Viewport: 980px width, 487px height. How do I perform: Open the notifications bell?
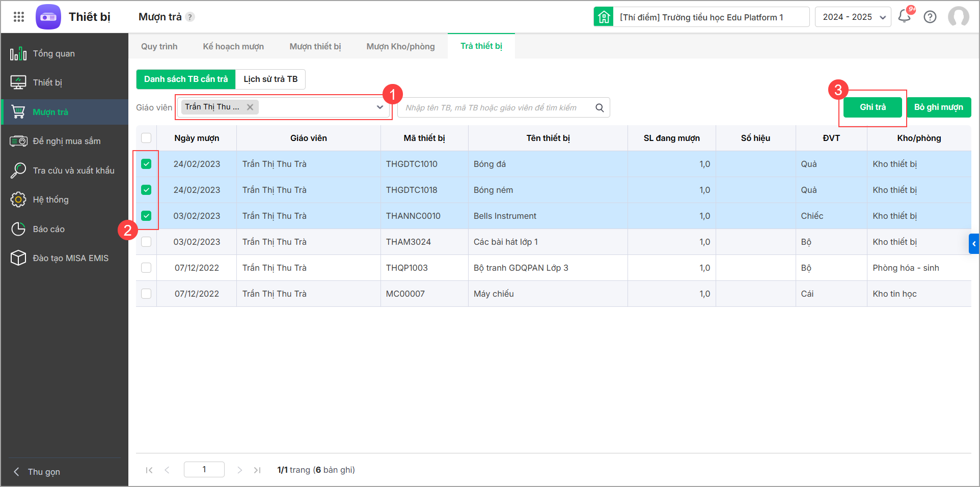(x=905, y=16)
